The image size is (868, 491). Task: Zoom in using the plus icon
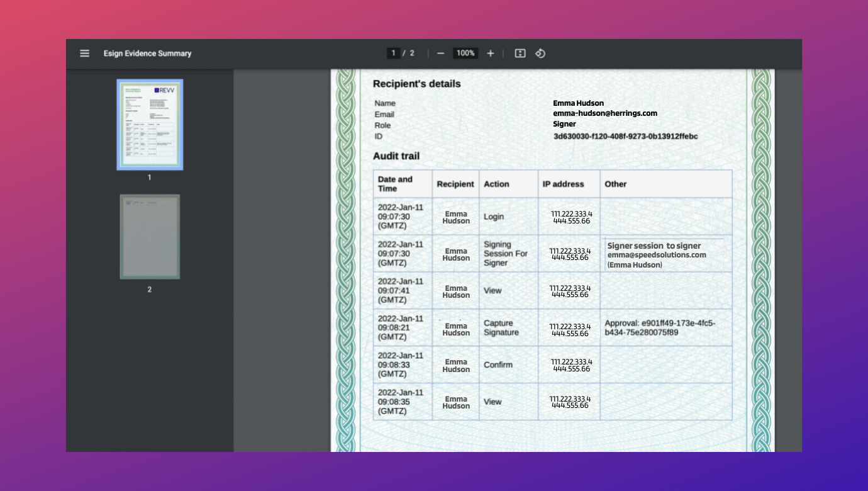tap(491, 54)
